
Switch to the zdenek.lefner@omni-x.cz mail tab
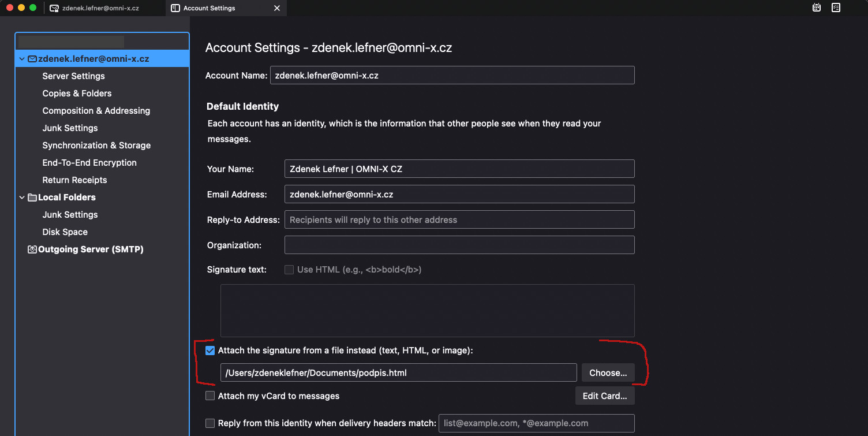pos(100,8)
